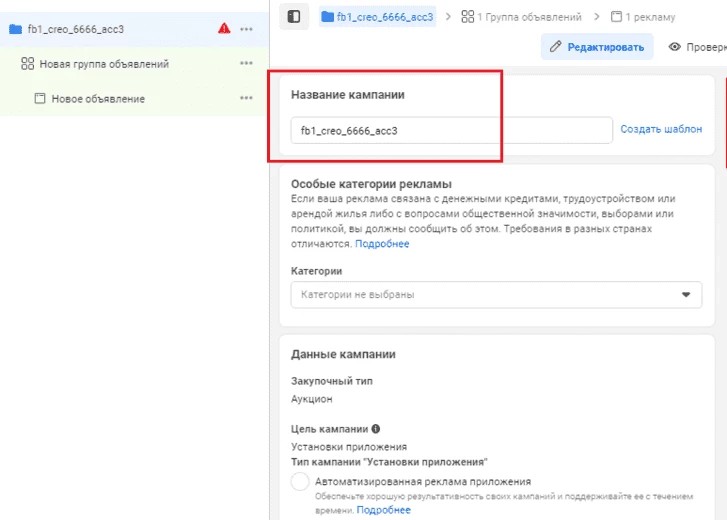Click the Аукцион value text
This screenshot has height=520, width=727.
[312, 399]
